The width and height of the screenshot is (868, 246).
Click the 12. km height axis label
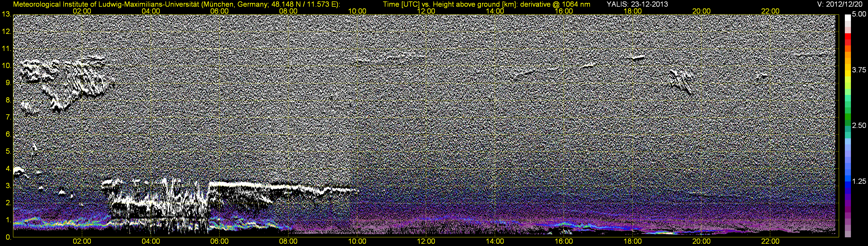coord(6,31)
